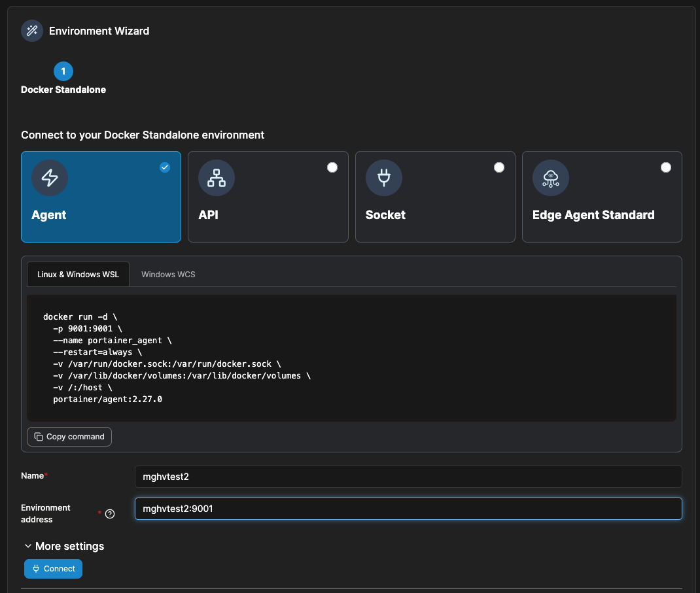Select the API radio button

tap(332, 167)
